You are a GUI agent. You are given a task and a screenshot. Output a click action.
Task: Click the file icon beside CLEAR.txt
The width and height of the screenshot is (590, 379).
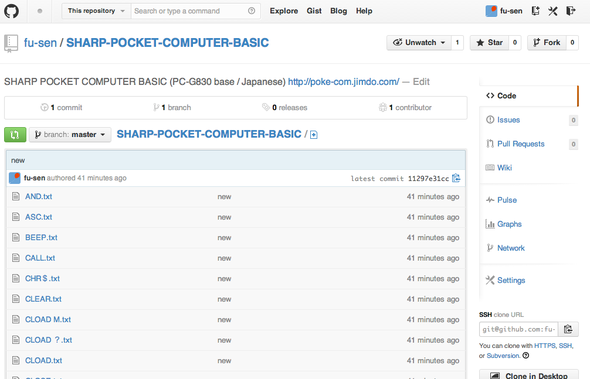tap(16, 299)
